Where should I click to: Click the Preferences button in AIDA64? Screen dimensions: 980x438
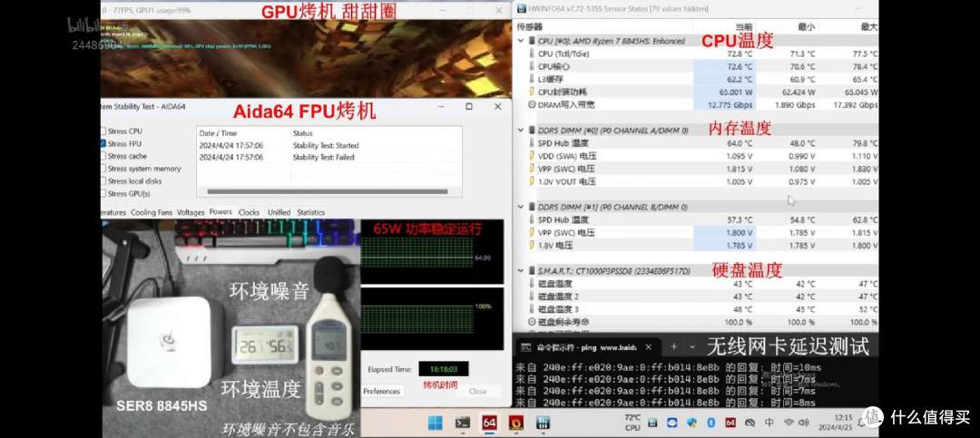pyautogui.click(x=382, y=391)
